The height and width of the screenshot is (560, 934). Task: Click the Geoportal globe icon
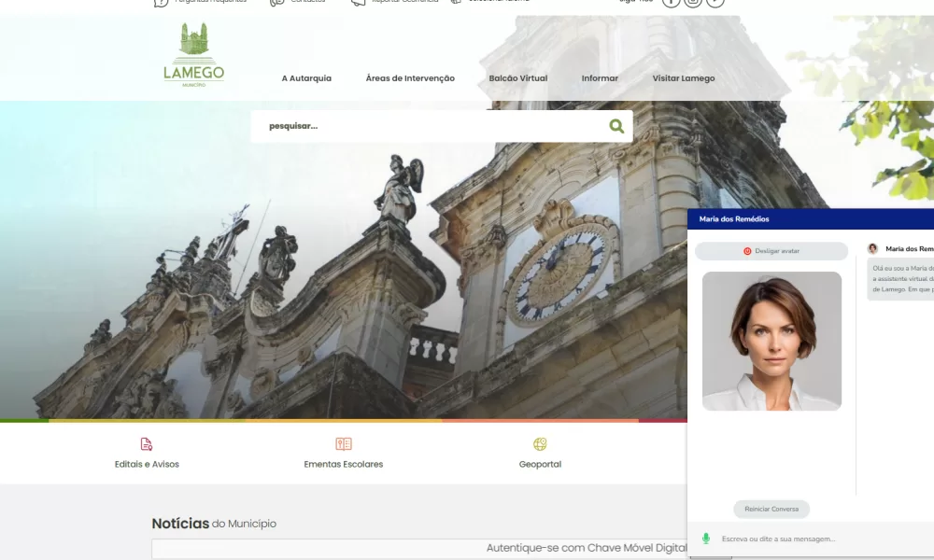540,444
